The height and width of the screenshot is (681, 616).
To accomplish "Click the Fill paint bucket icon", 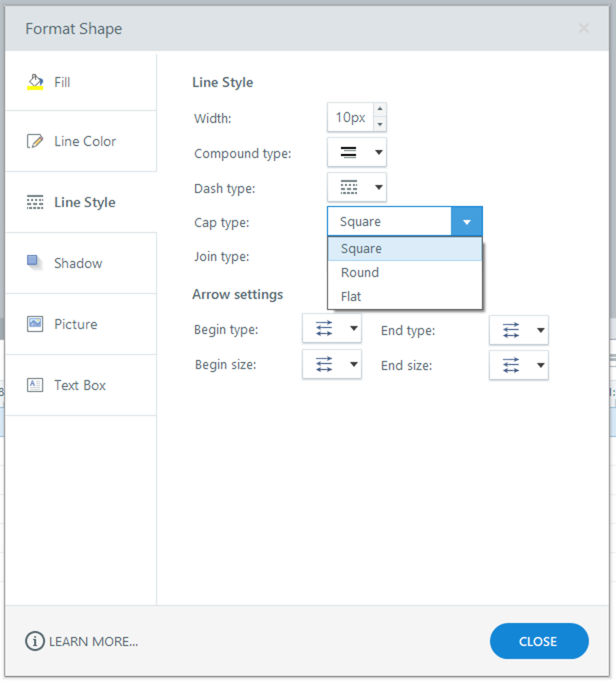I will tap(35, 82).
